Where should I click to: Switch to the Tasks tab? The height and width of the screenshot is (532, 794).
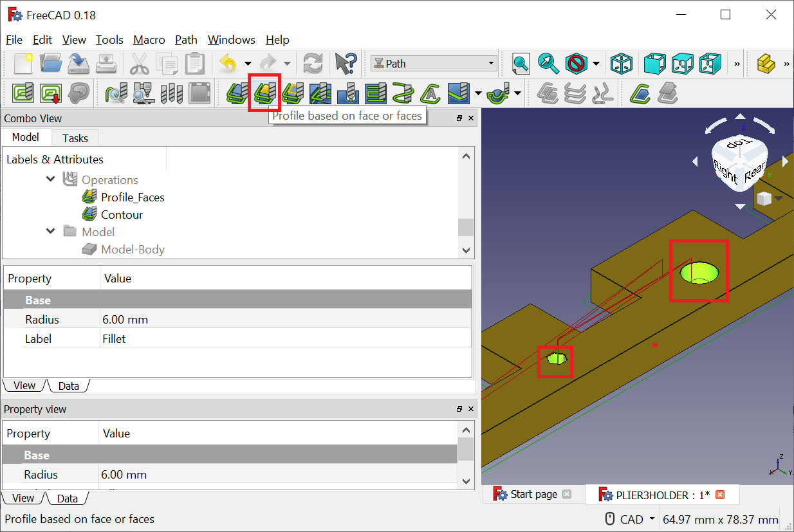coord(75,138)
